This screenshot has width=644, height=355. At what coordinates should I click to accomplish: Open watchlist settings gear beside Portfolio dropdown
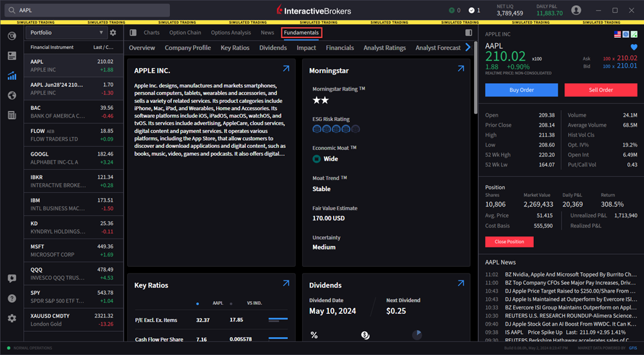pyautogui.click(x=113, y=32)
